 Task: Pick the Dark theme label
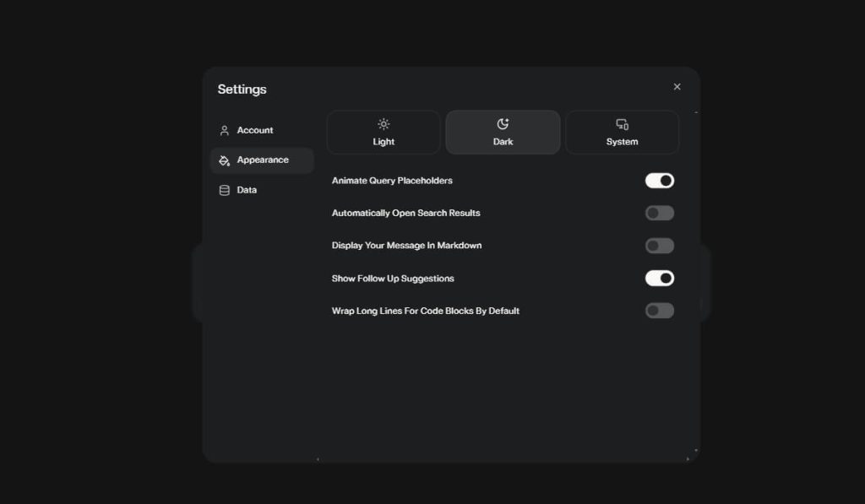(503, 142)
